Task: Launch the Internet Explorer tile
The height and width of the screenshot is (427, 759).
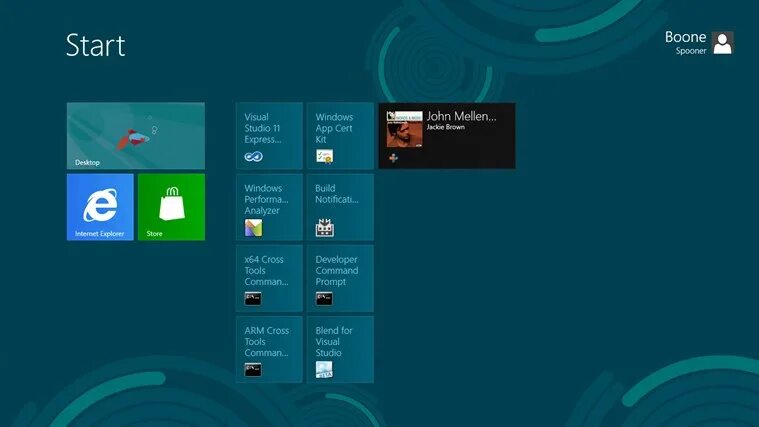Action: 100,207
